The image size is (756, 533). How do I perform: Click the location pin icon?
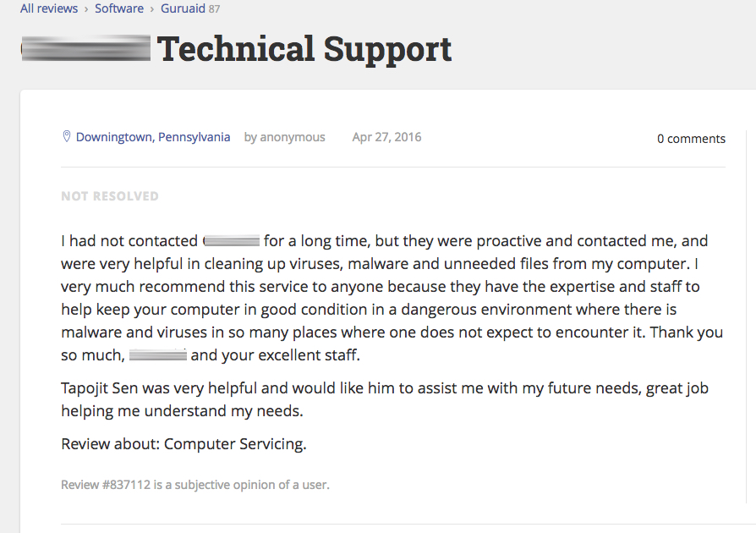[x=67, y=137]
